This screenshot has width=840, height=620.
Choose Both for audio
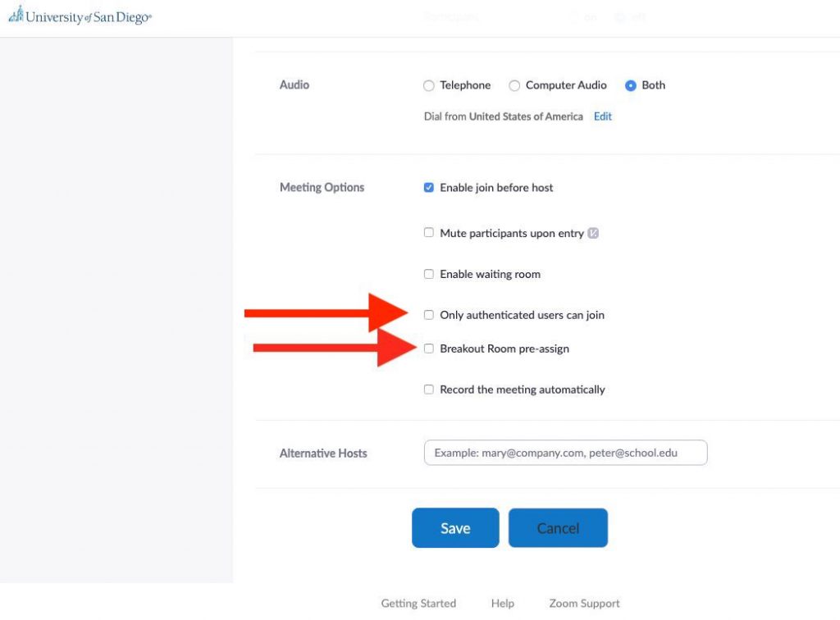[631, 85]
